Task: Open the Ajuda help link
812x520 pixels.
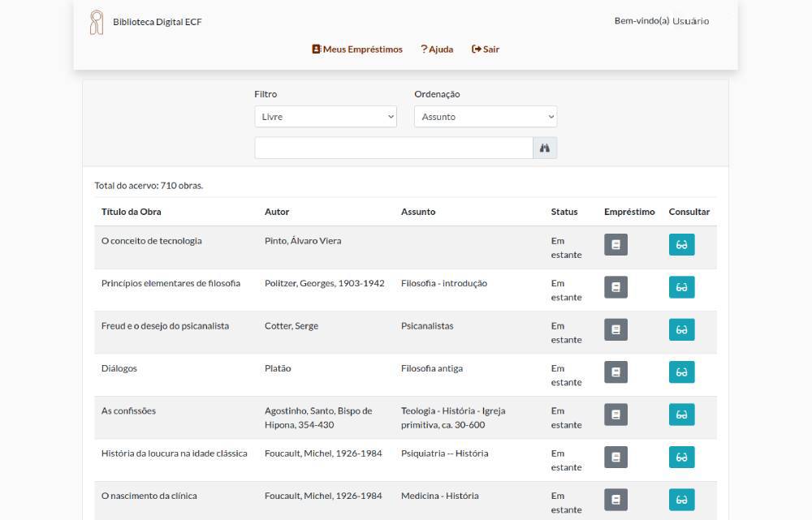Action: (x=437, y=49)
